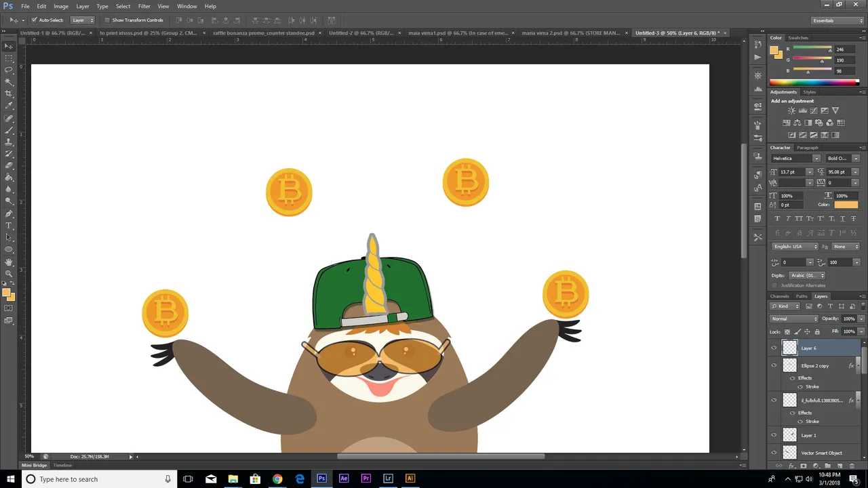Screen dimensions: 868x488
Task: Open font size 13.7 pt dropdown
Action: tap(810, 171)
